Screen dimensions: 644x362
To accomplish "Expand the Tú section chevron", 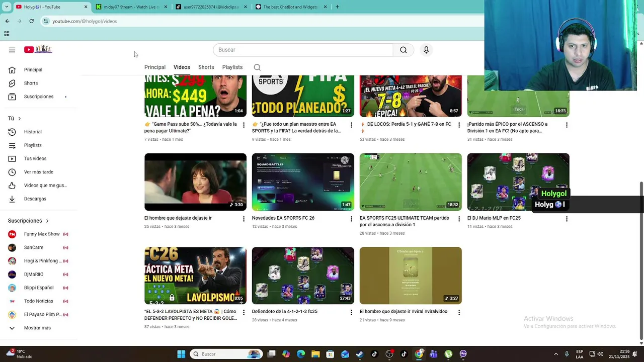I will [19, 119].
